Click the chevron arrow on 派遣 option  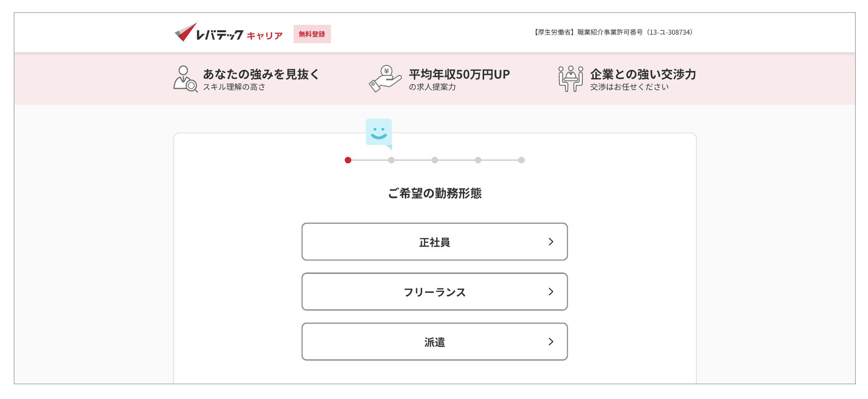[551, 341]
